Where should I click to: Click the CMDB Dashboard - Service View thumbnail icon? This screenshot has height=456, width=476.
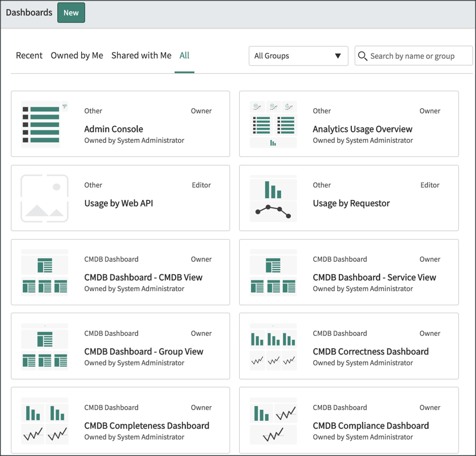[273, 272]
